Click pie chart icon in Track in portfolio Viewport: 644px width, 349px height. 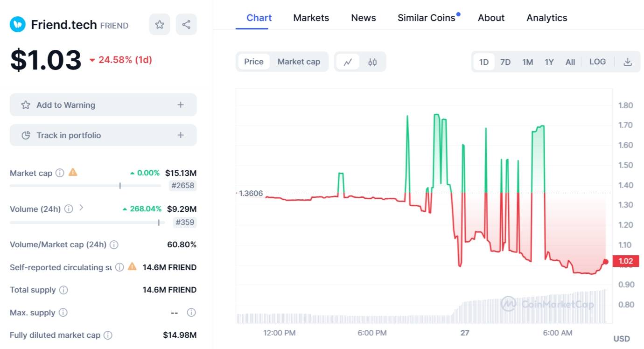coord(26,135)
